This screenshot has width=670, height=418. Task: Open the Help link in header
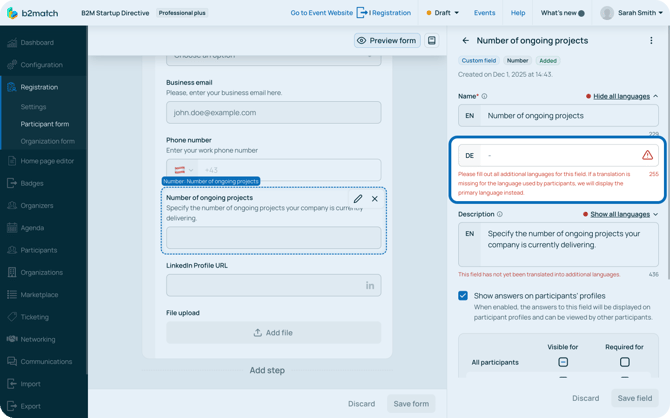coord(518,13)
